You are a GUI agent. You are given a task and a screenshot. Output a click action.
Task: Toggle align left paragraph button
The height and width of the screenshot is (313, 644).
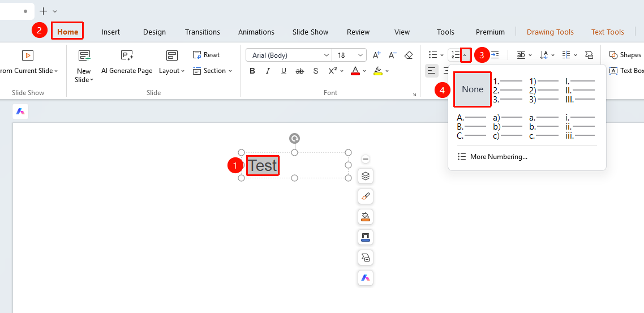coord(431,71)
